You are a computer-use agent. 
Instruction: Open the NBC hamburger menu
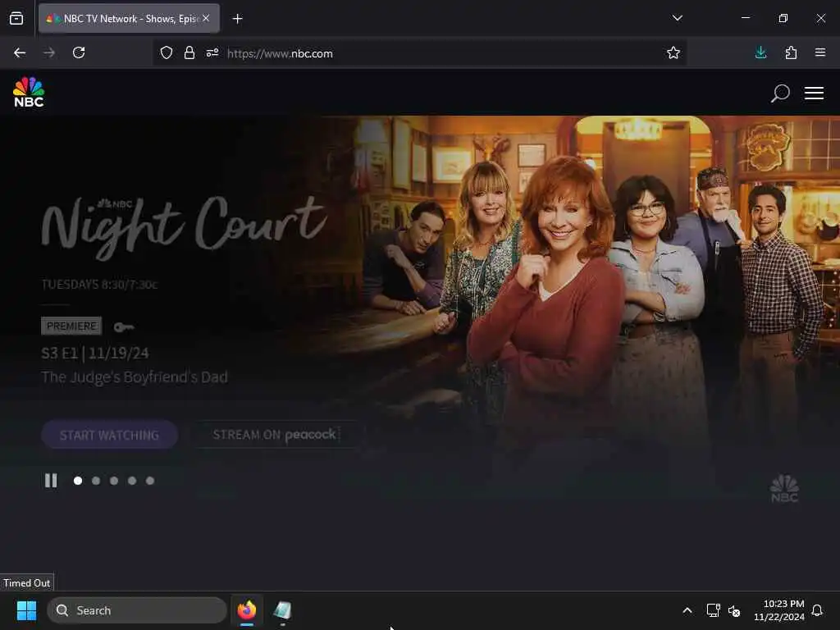click(814, 94)
